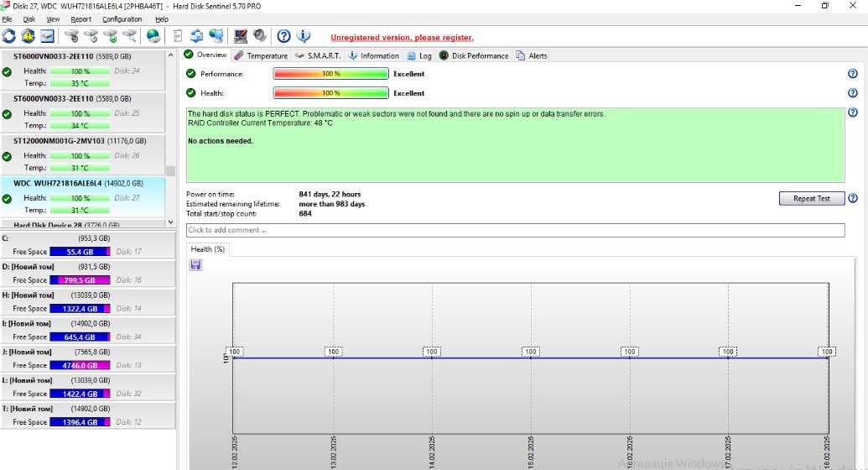Viewport: 868px width, 470px height.
Task: Open the File menu
Action: pos(7,19)
